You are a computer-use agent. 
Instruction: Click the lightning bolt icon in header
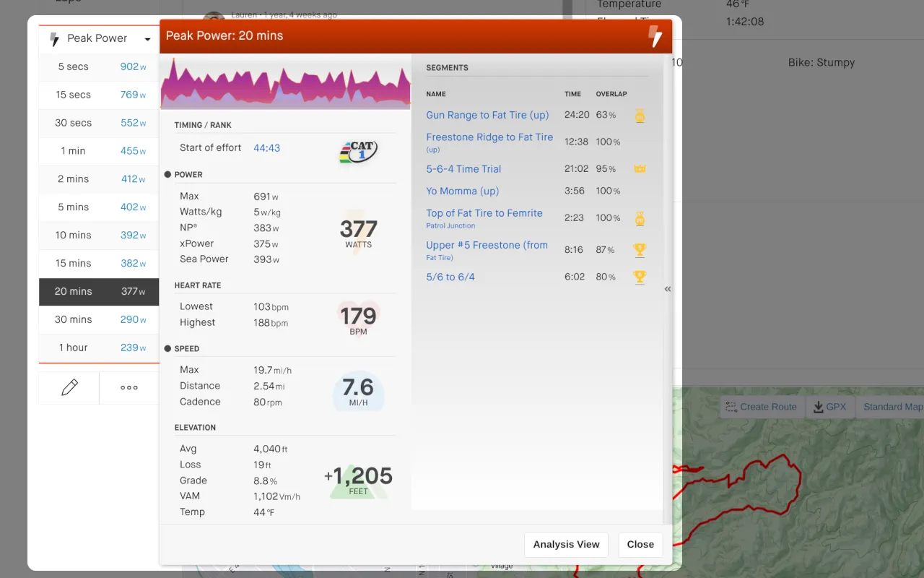(655, 36)
